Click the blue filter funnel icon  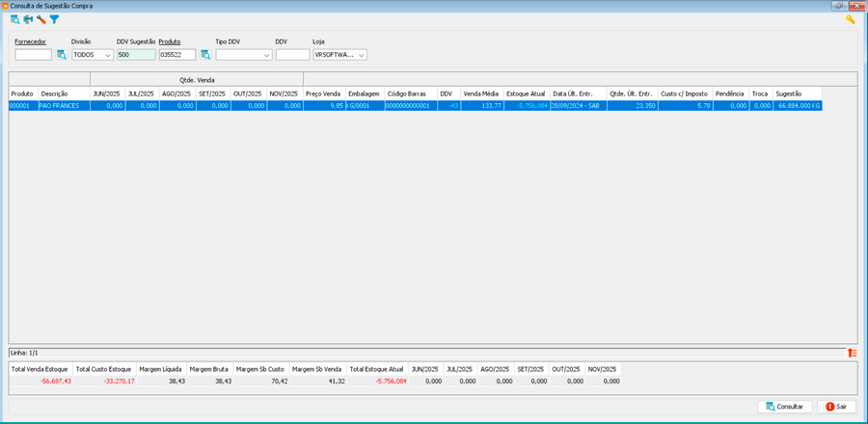point(54,19)
